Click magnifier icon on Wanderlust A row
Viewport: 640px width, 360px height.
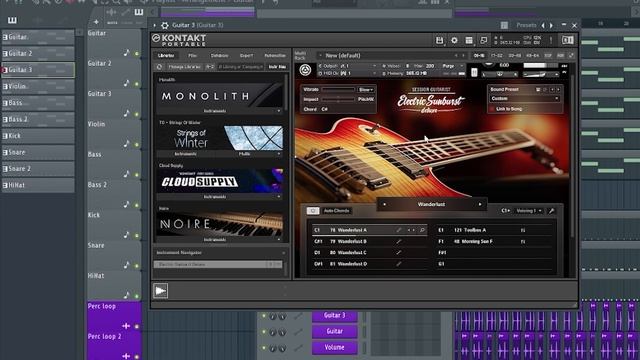pos(422,230)
